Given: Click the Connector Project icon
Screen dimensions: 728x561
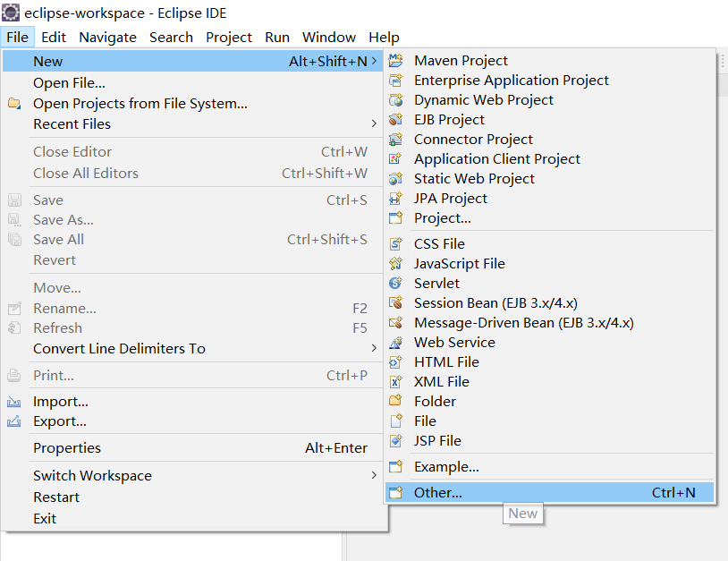Looking at the screenshot, I should tap(395, 140).
